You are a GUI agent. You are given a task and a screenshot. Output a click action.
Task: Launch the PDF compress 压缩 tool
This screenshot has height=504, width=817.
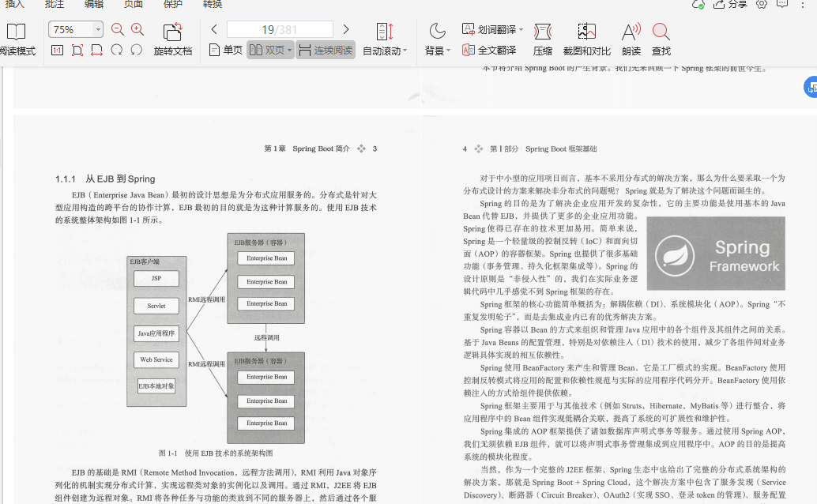[541, 38]
